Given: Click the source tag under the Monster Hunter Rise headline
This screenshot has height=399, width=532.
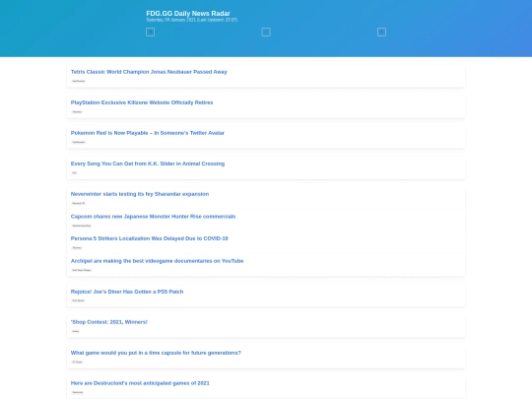Looking at the screenshot, I should pos(82,226).
